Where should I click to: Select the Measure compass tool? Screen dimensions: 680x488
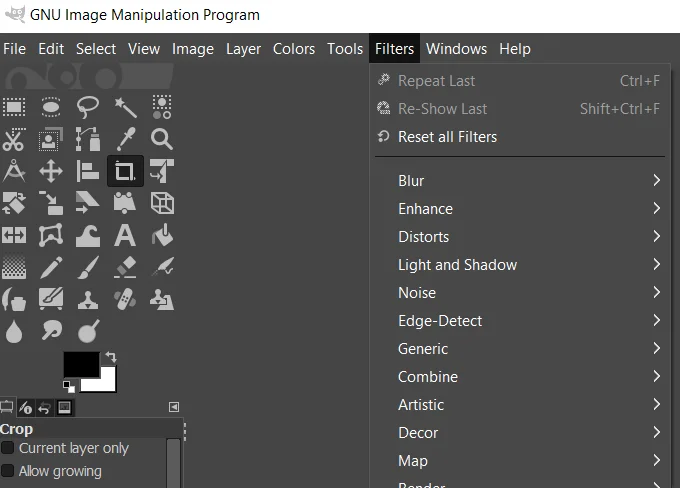pos(14,171)
